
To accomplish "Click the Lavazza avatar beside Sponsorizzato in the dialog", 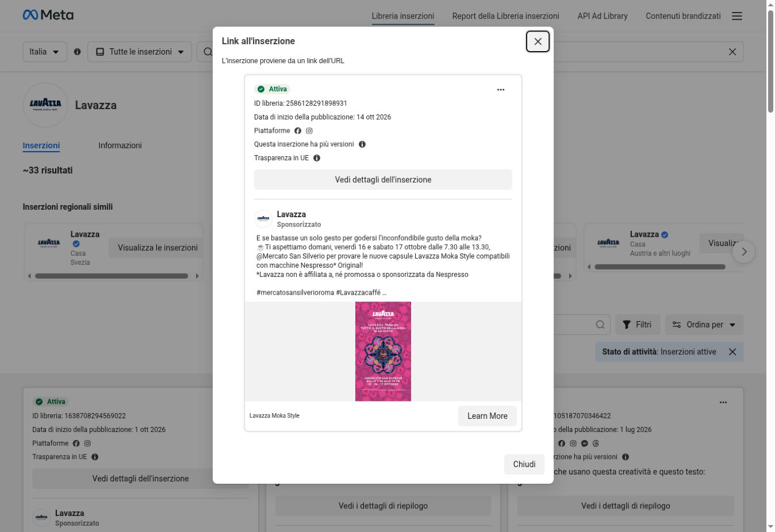I will pyautogui.click(x=263, y=218).
